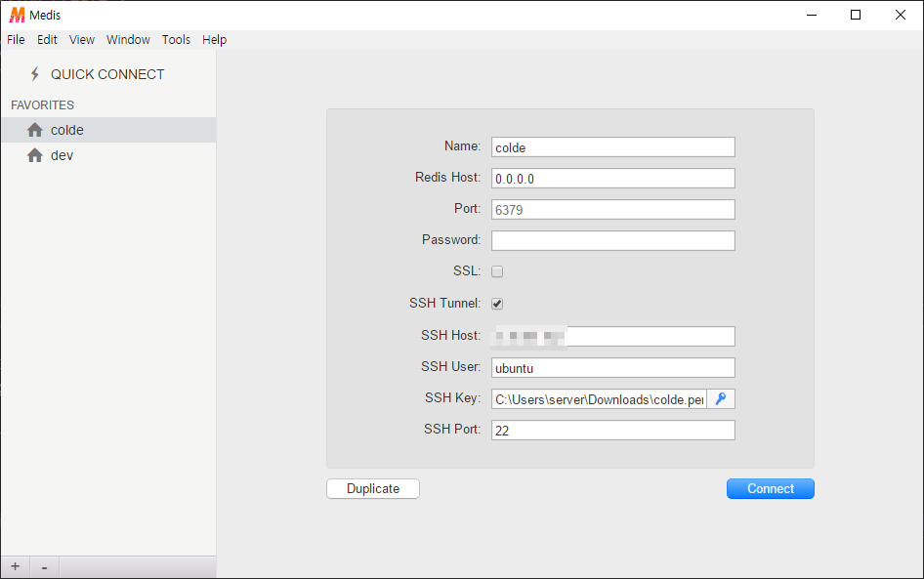
Task: Open the View menu
Action: (x=82, y=39)
